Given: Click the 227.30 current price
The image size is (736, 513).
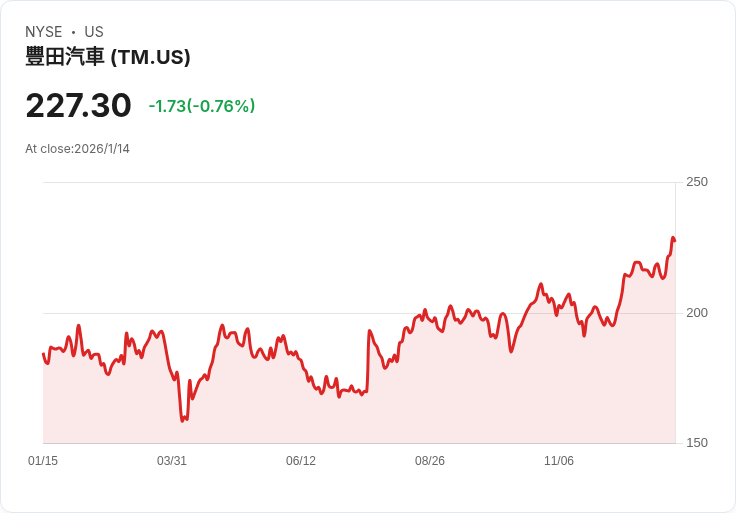Looking at the screenshot, I should 78,105.
